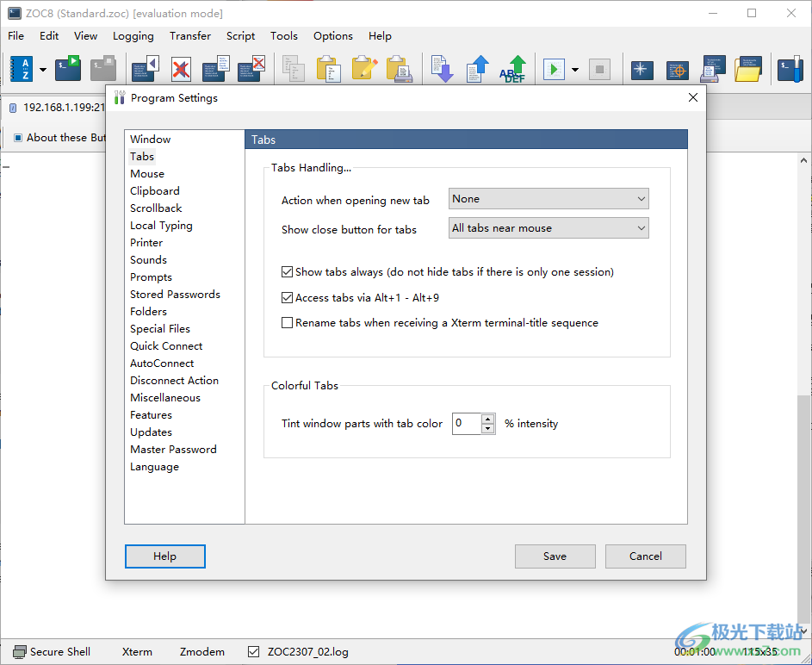Click the red X disconnect icon

181,69
